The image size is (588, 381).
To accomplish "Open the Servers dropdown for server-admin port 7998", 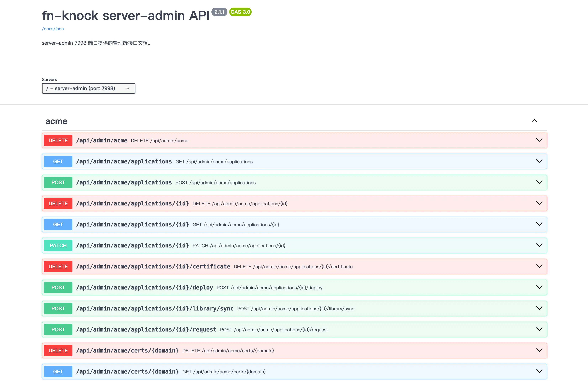I will coord(88,88).
